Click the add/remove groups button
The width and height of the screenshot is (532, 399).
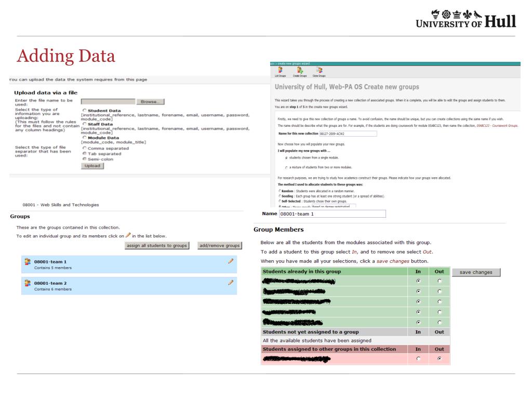(220, 246)
